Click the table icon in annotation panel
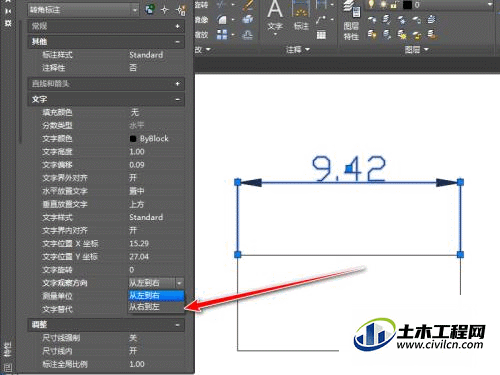 321,35
